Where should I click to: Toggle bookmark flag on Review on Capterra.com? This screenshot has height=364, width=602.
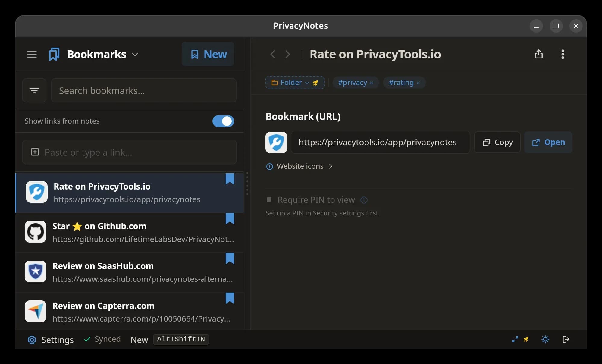[x=230, y=298]
